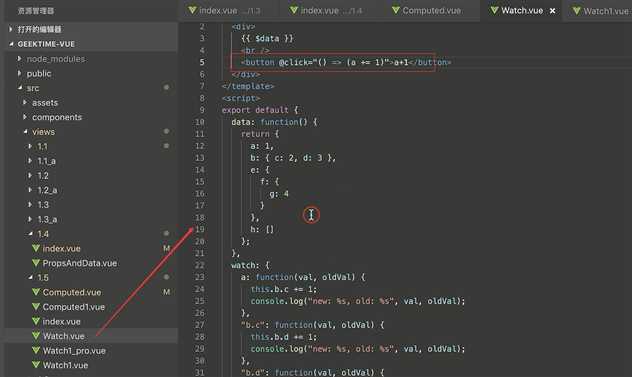Collapse the 1.4 folder
Viewport: 632px width, 377px height.
pos(31,233)
